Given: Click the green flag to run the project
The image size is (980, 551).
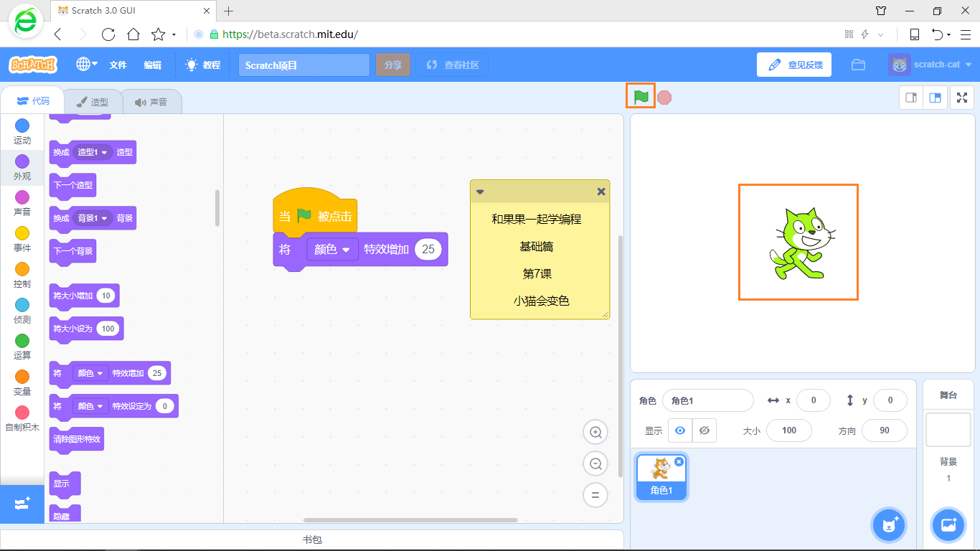Looking at the screenshot, I should tap(641, 97).
